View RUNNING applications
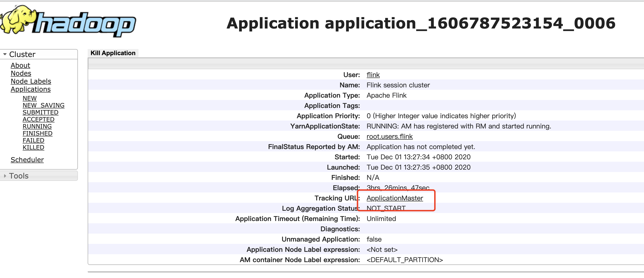 tap(37, 126)
